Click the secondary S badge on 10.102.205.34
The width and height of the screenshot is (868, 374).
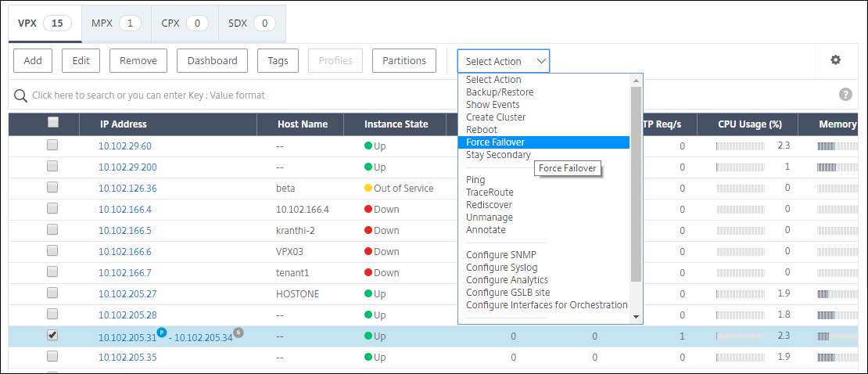(x=238, y=332)
